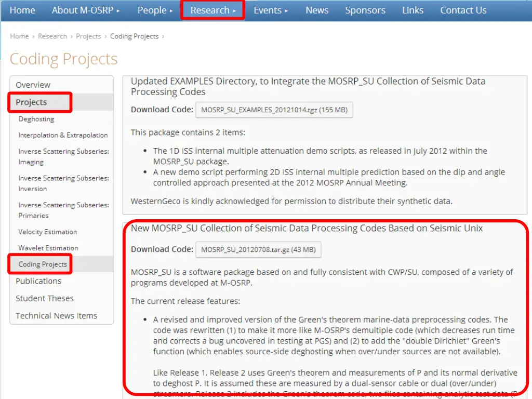Open Inverse Scattering Subseries: Inversion
532x399 pixels.
(63, 183)
